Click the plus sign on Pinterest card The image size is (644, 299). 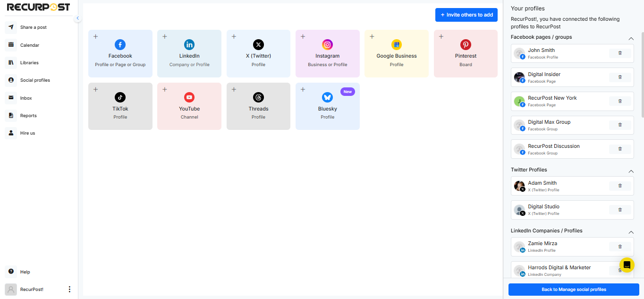tap(441, 36)
